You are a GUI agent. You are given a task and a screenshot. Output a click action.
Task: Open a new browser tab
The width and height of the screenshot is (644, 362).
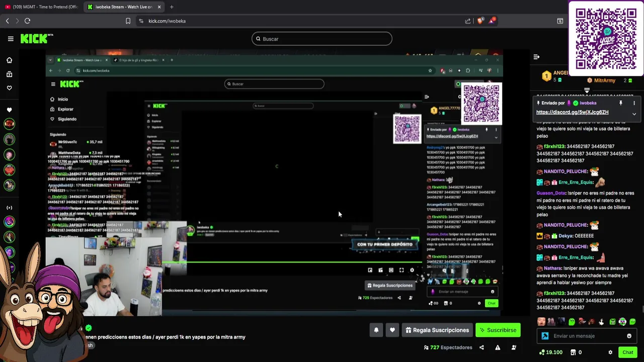pyautogui.click(x=172, y=7)
